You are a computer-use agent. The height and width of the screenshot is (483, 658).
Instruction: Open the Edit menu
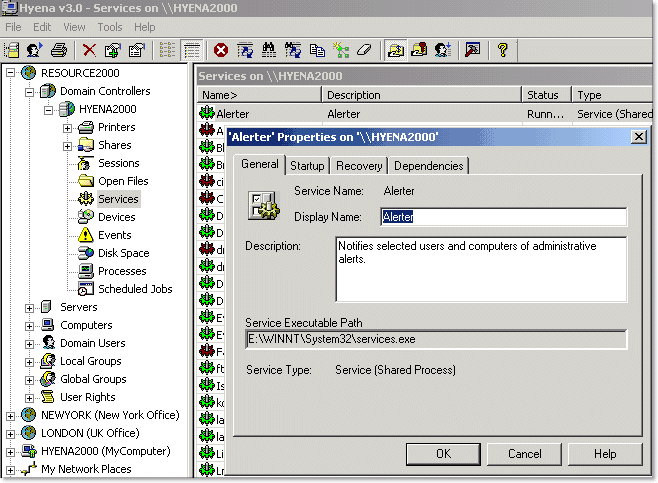[42, 27]
